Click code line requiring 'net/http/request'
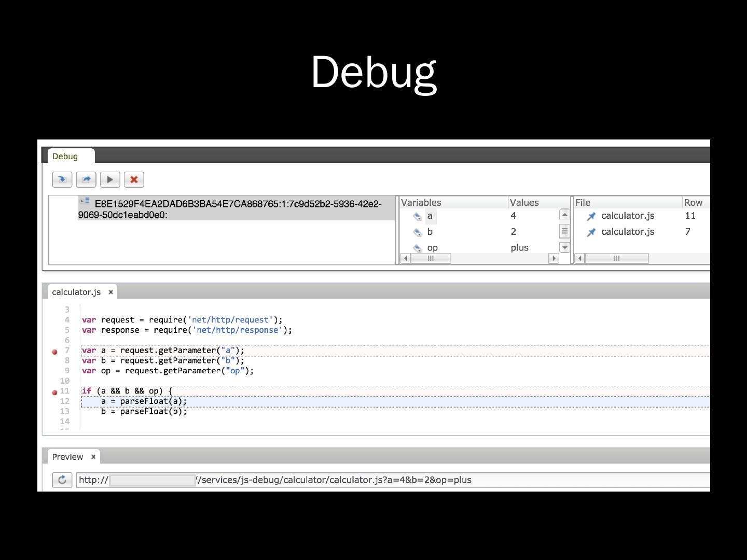747x560 pixels. (182, 320)
